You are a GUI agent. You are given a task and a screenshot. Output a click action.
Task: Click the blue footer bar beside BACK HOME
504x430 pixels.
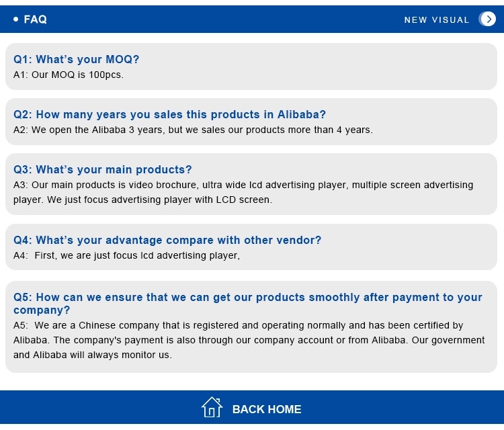click(x=402, y=407)
